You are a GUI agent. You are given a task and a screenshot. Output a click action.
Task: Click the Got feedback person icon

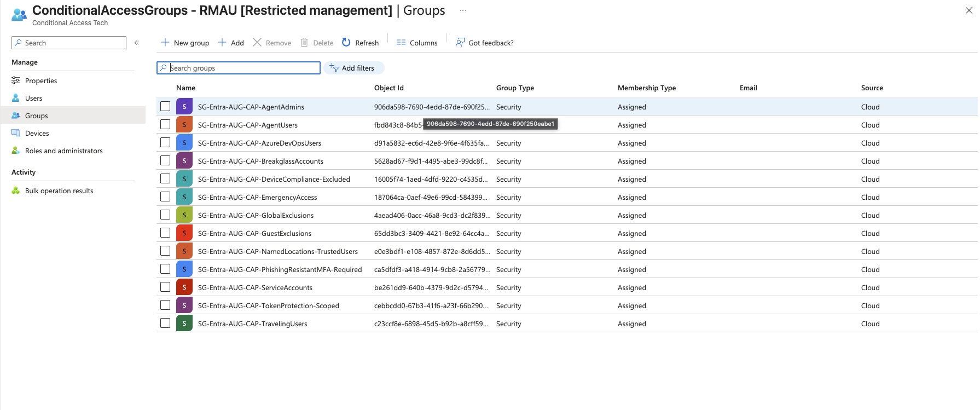click(460, 42)
